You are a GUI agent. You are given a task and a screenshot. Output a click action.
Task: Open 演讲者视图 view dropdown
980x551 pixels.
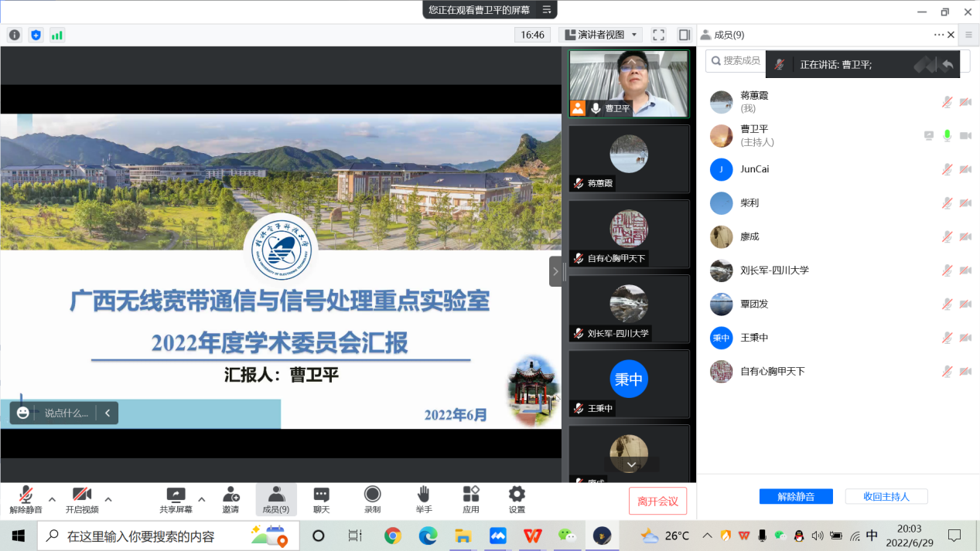click(x=602, y=35)
